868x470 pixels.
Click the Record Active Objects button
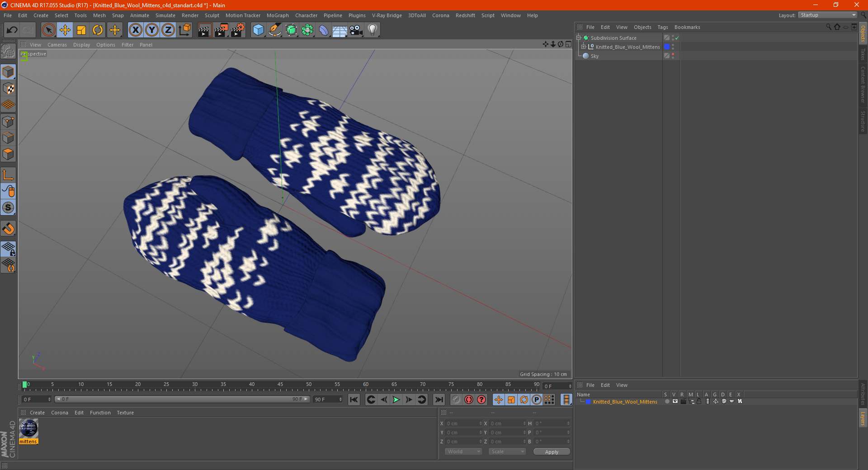click(x=456, y=399)
